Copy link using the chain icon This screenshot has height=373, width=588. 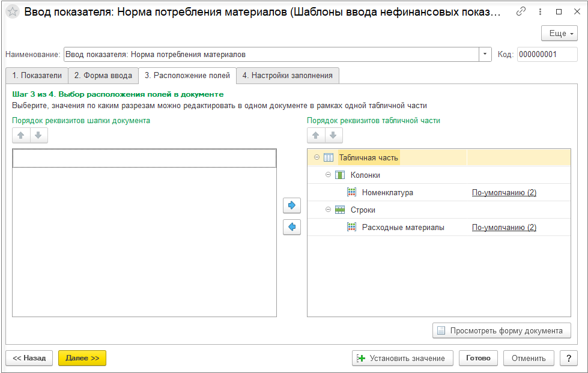click(x=521, y=11)
